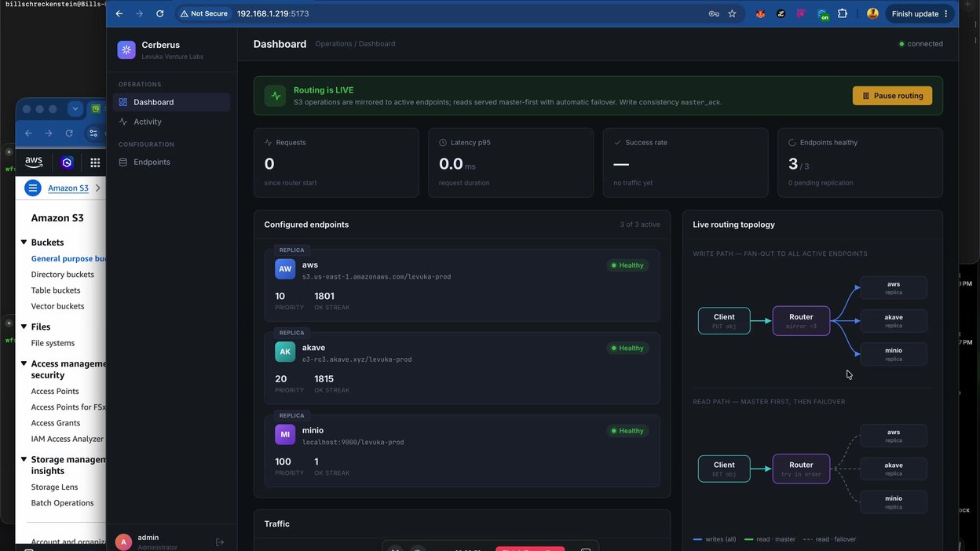The image size is (980, 551).
Task: Open Storage Lens in AWS sidebar
Action: 54,487
